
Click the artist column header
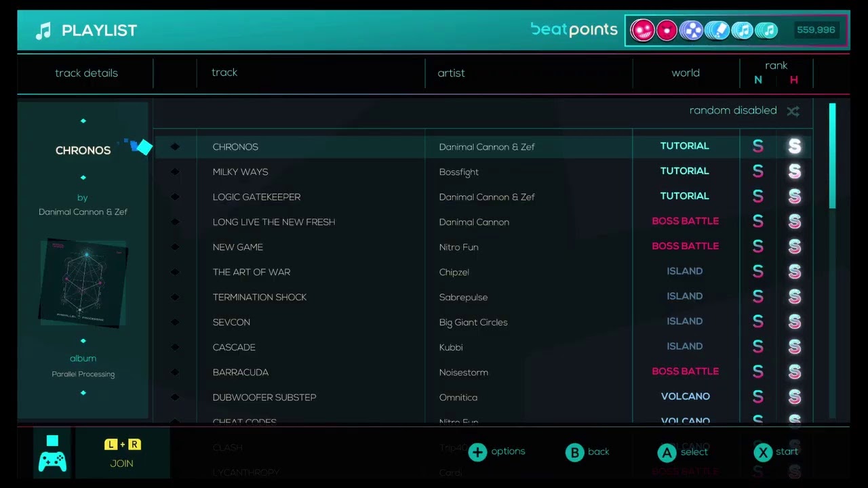click(452, 73)
